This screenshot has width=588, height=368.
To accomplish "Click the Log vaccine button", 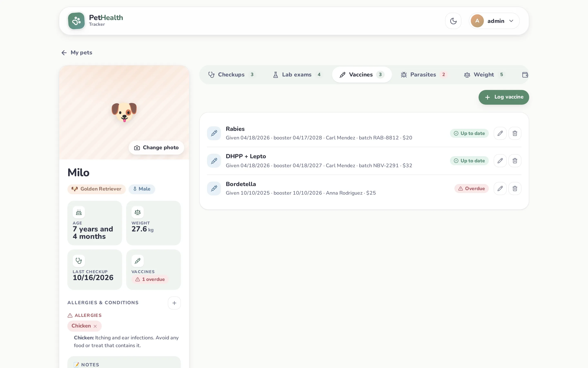I will coord(504,97).
